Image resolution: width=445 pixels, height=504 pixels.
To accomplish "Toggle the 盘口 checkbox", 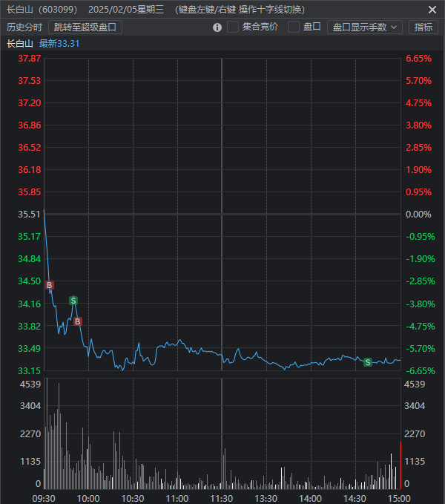I will coord(294,27).
